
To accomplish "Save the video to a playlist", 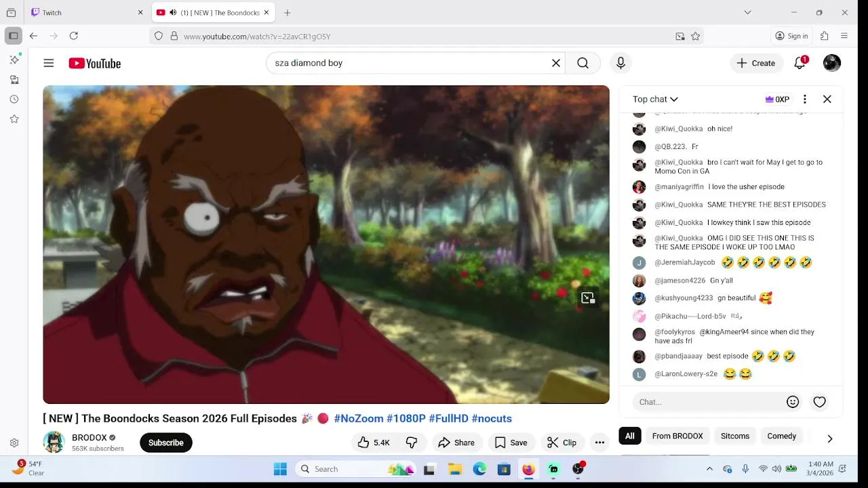I will (x=511, y=443).
